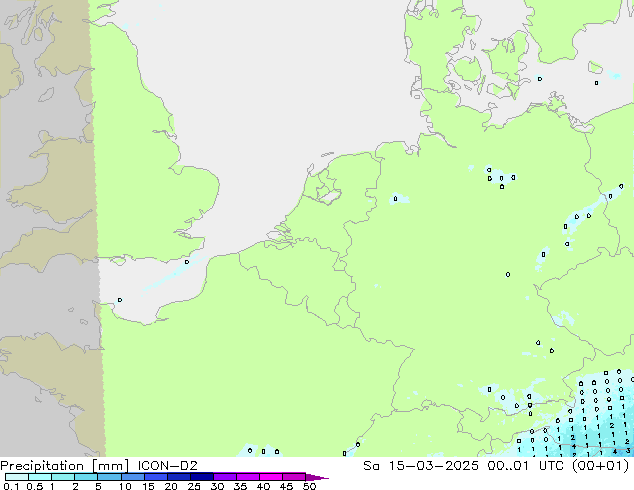Select the magenta arrow end of the legend
Image resolution: width=634 pixels, height=490 pixels.
(x=316, y=477)
